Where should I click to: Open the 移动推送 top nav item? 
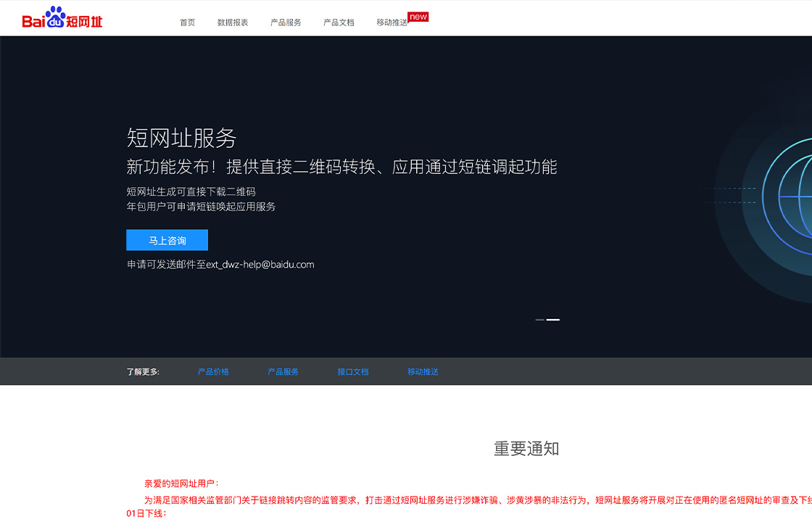click(391, 22)
